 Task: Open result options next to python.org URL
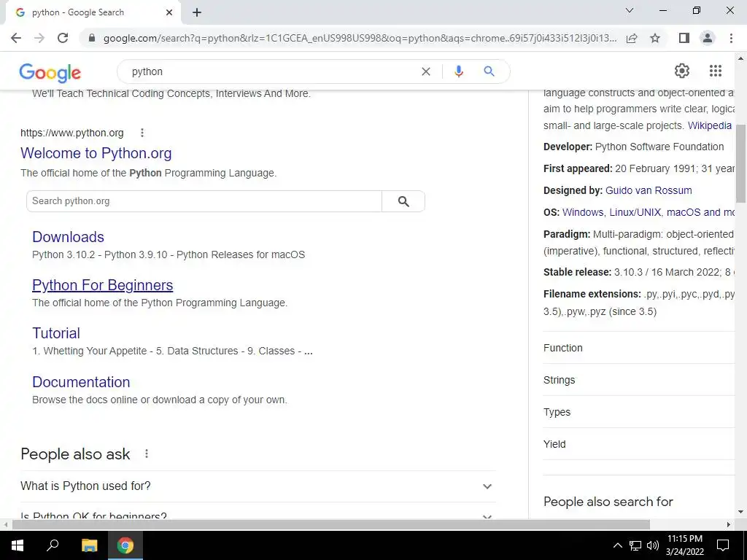[142, 133]
